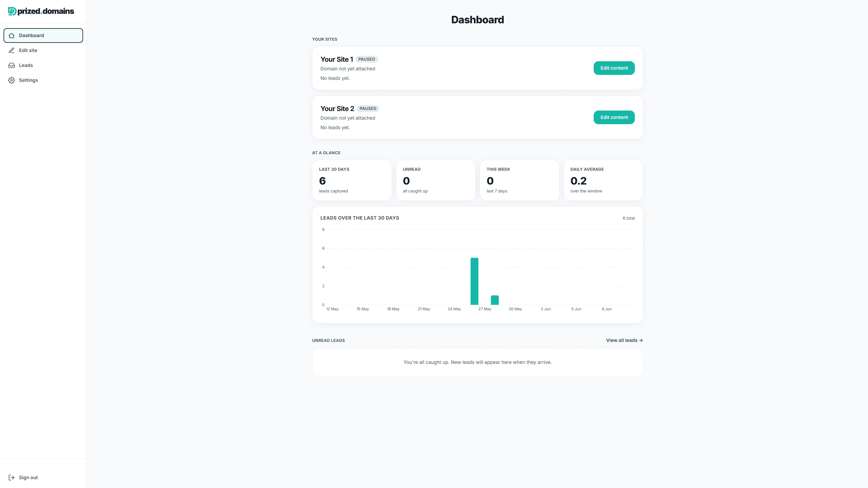Screen dimensions: 868x488
Task: Edit content for Your Site 2
Action: click(x=614, y=117)
